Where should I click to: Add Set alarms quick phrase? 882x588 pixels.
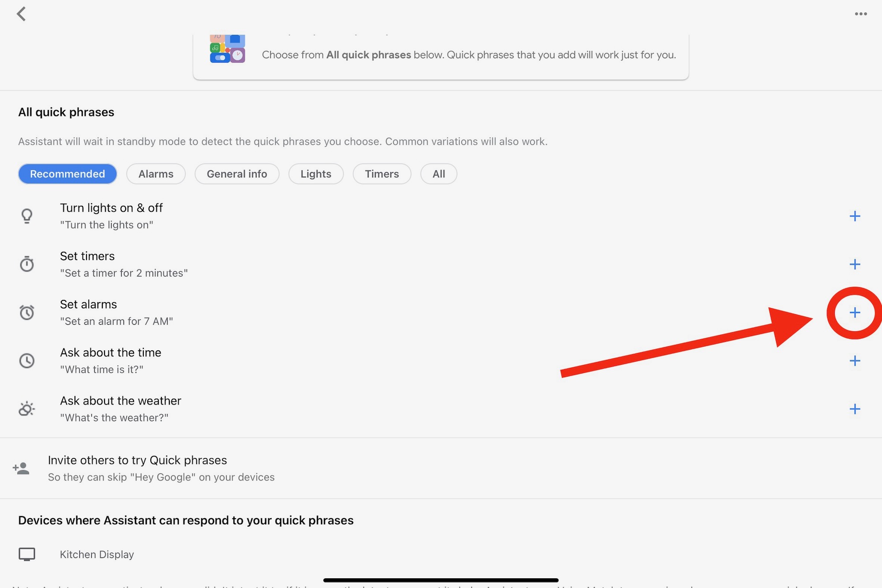pyautogui.click(x=854, y=312)
